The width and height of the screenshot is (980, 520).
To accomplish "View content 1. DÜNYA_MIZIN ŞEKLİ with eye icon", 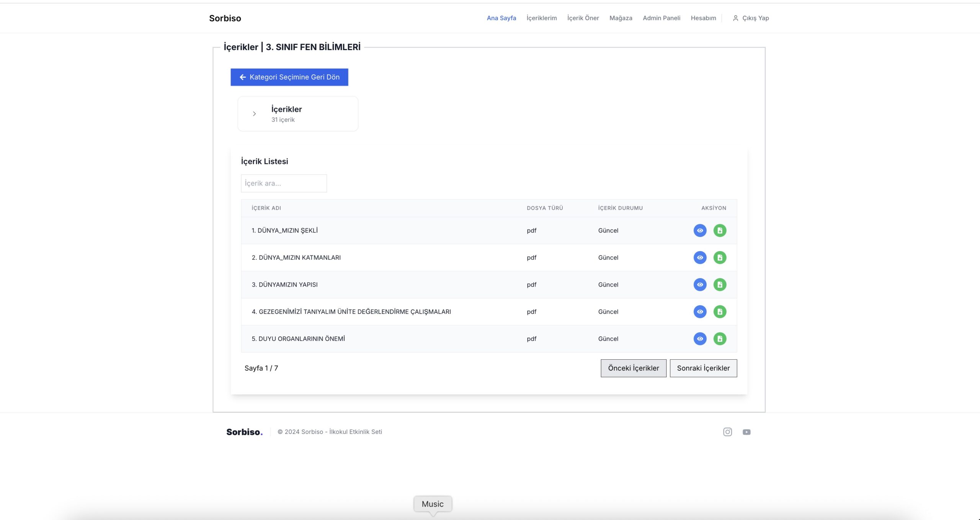I will click(x=700, y=230).
